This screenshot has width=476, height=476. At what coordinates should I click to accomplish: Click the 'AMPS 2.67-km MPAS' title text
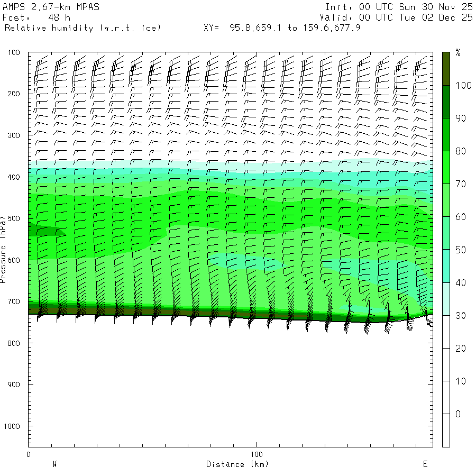51,7
